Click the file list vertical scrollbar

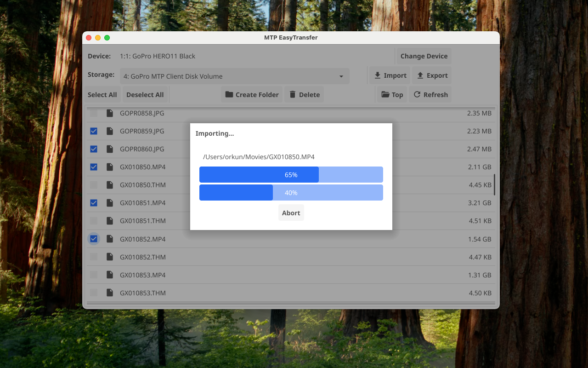coord(494,184)
